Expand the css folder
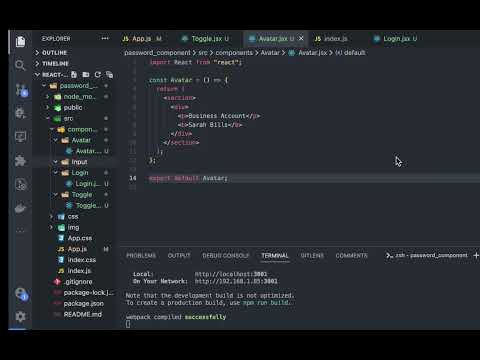 click(75, 217)
